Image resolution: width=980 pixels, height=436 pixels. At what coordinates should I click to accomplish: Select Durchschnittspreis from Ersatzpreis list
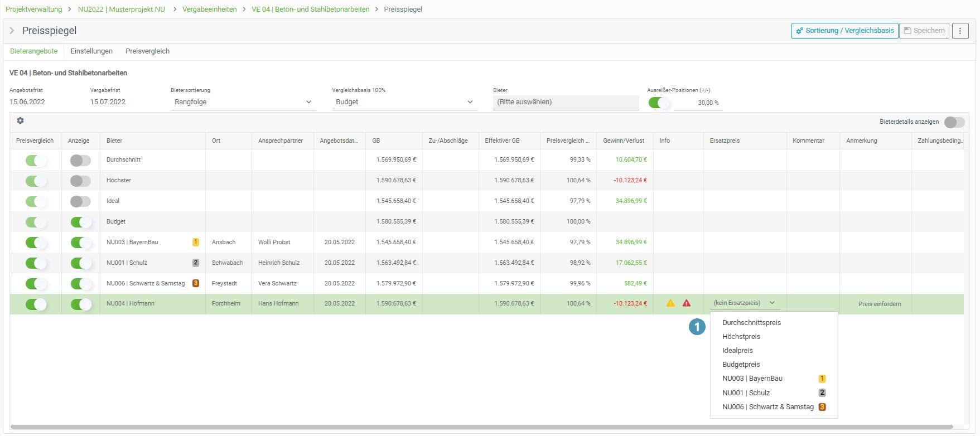click(751, 323)
